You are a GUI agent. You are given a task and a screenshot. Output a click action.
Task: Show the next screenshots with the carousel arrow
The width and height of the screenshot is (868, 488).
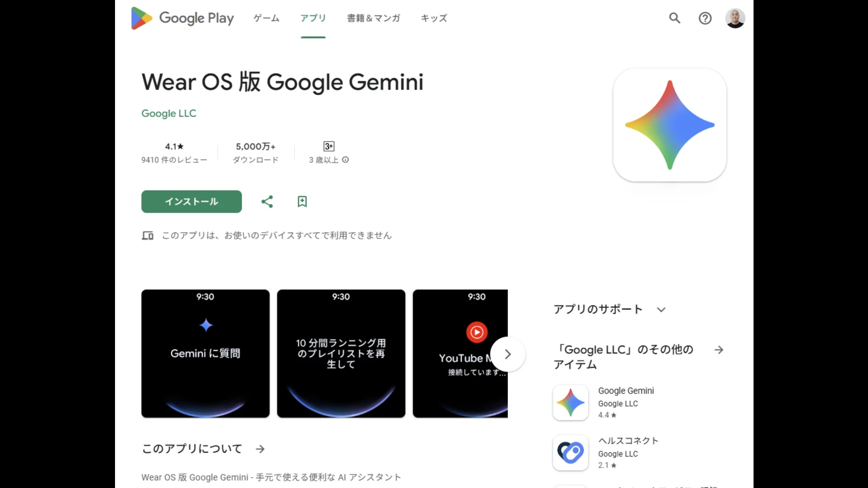(x=508, y=354)
